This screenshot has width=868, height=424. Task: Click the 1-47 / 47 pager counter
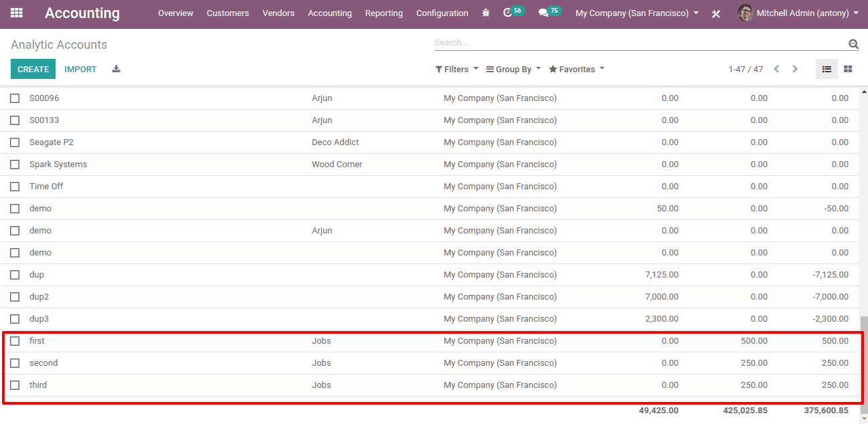coord(746,69)
